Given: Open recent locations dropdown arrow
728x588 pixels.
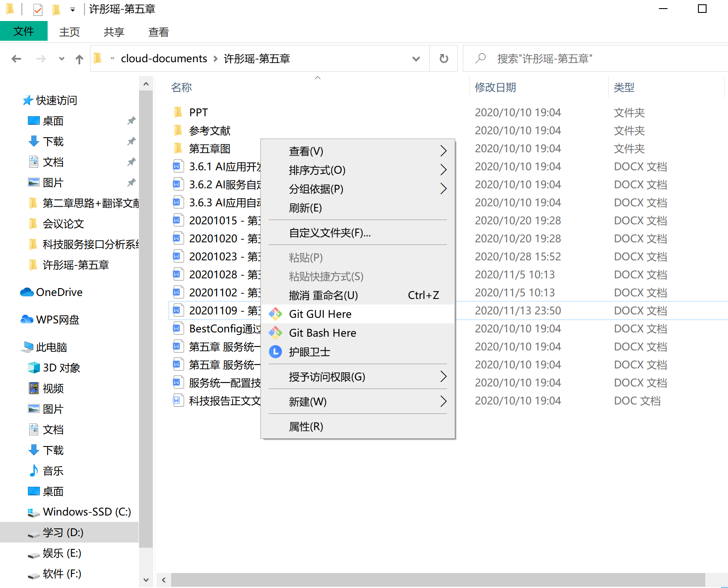Looking at the screenshot, I should click(62, 59).
